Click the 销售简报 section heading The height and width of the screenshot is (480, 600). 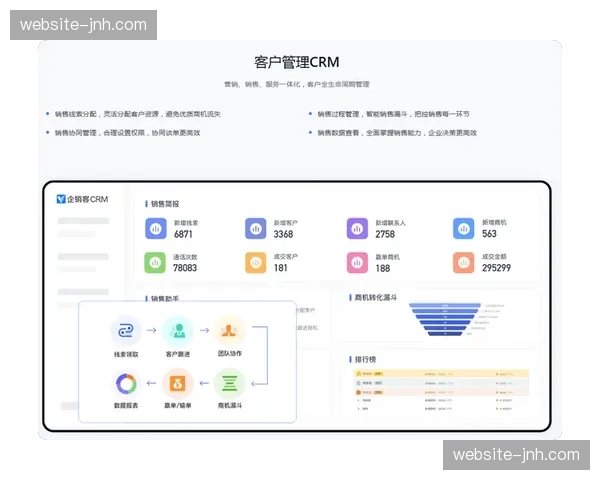165,204
